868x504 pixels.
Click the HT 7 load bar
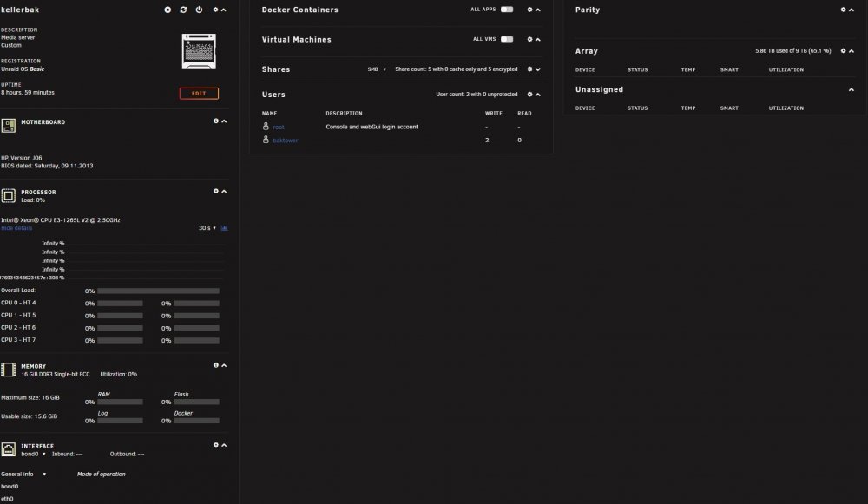tap(196, 341)
